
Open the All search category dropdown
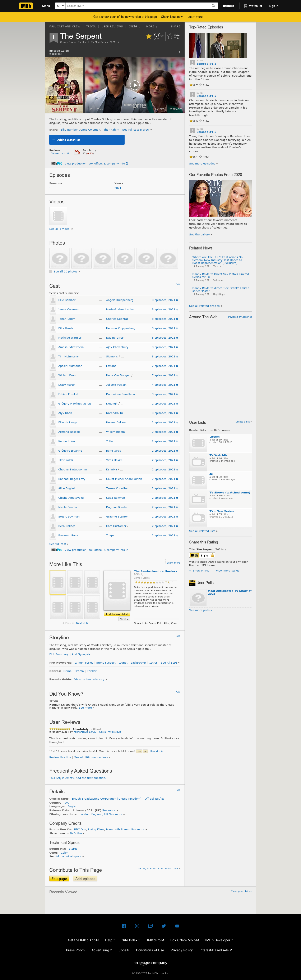(60, 6)
